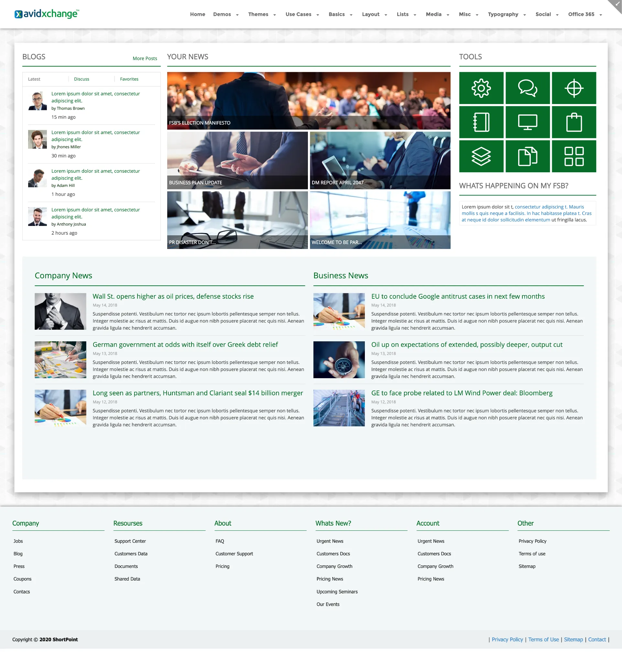This screenshot has height=672, width=622.
Task: Click the clipboard icon in Tools
Action: (573, 122)
